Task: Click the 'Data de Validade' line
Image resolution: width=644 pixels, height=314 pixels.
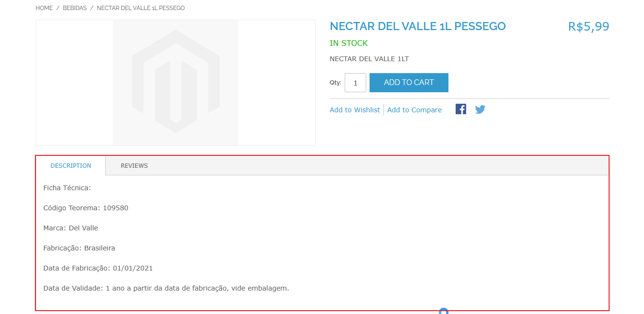Action: [x=166, y=288]
